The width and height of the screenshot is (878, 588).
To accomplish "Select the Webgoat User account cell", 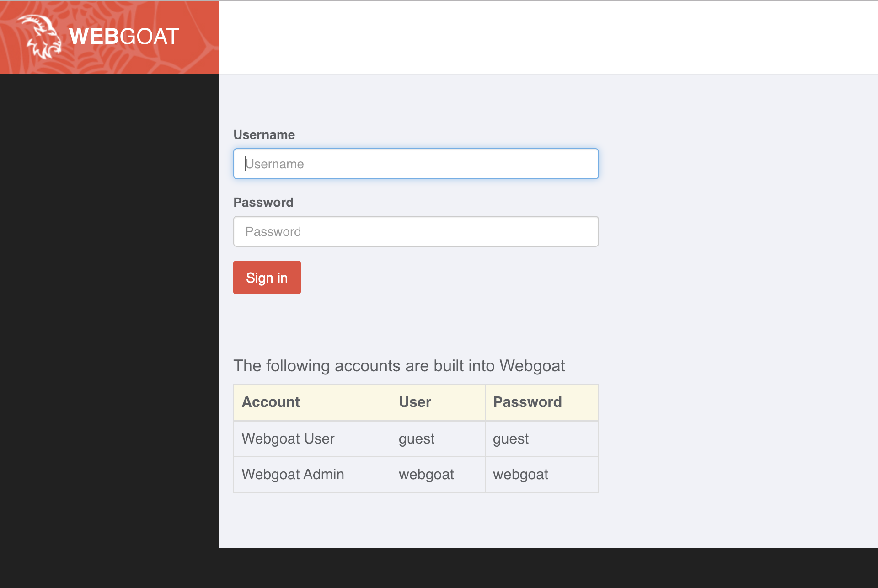I will pos(312,438).
